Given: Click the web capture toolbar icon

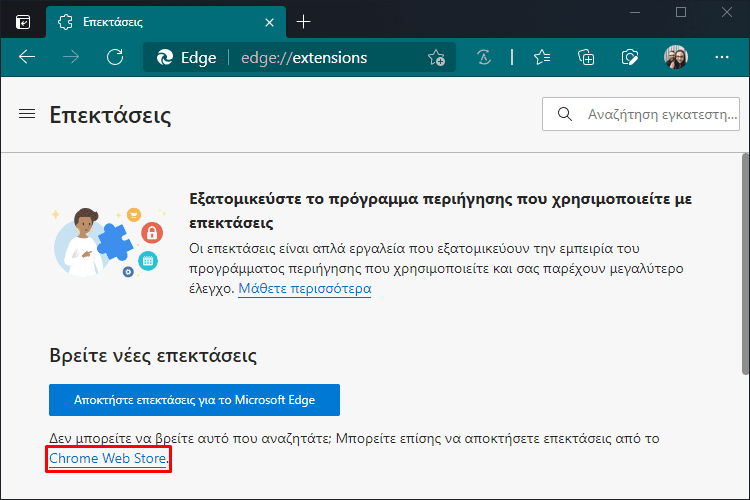Looking at the screenshot, I should 630,57.
